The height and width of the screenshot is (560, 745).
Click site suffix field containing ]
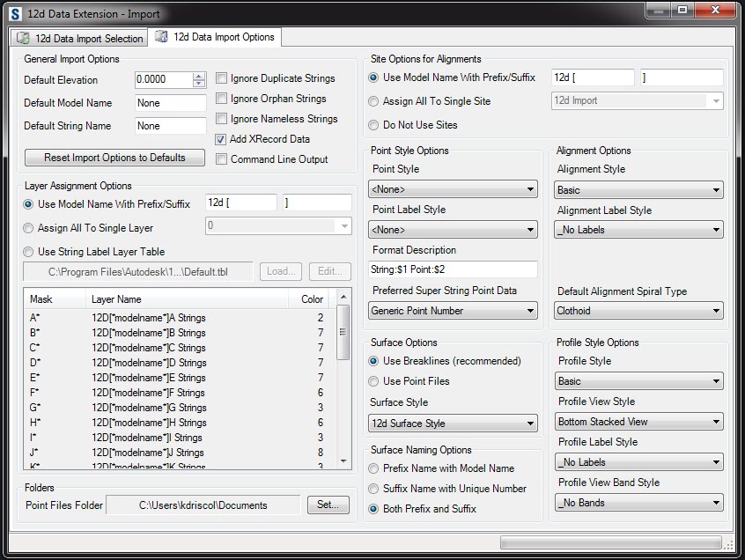point(682,77)
